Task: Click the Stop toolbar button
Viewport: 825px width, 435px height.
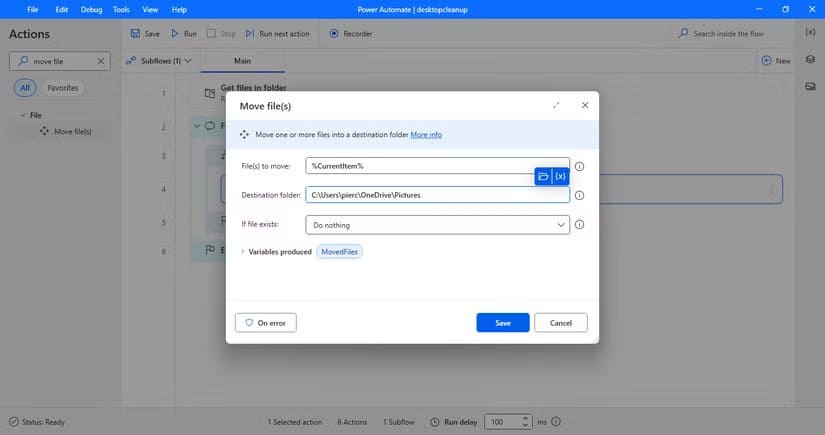Action: coord(222,34)
